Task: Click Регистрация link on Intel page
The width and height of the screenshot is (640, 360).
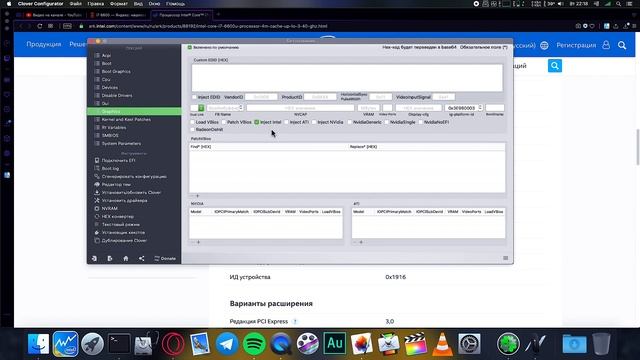Action: [576, 45]
